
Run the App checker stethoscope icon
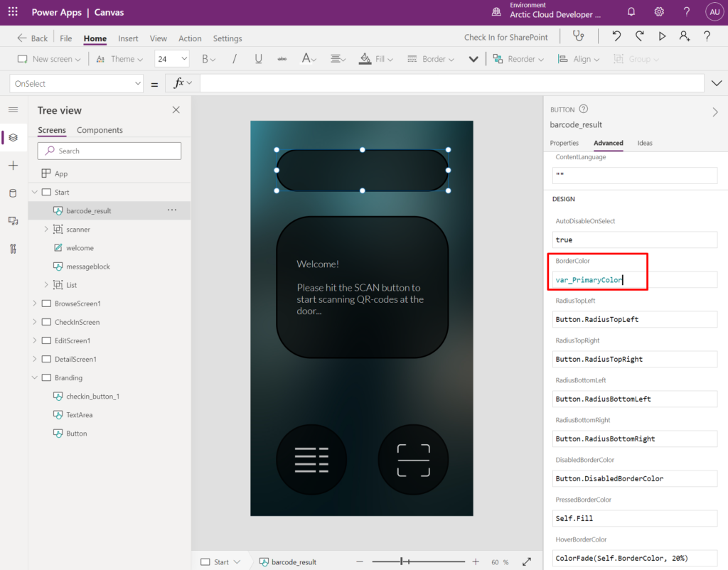(x=578, y=36)
